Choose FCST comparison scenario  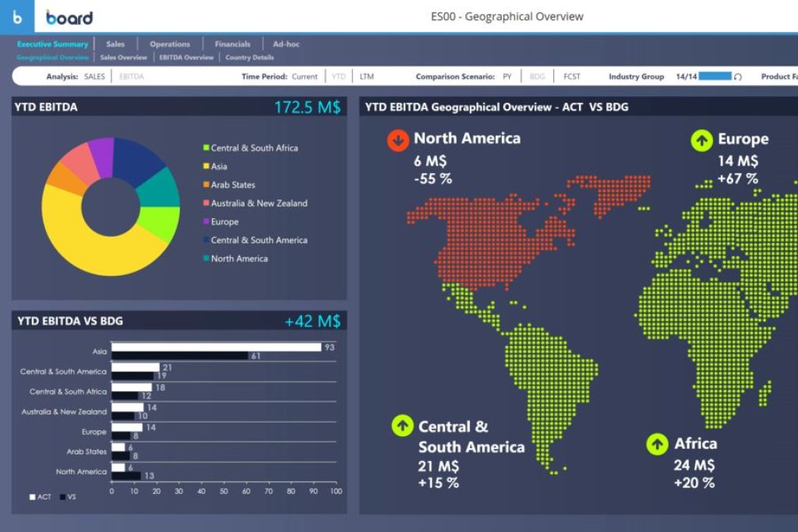click(571, 77)
